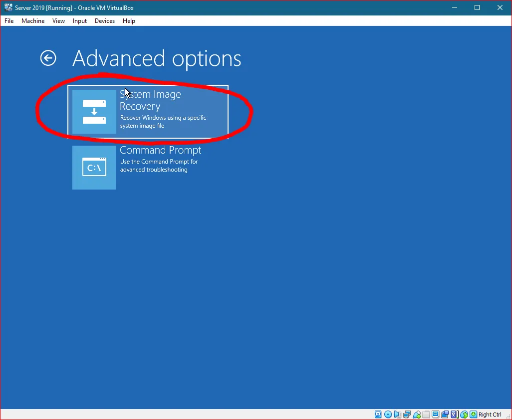
Task: Click the optical drives status icon
Action: 388,415
